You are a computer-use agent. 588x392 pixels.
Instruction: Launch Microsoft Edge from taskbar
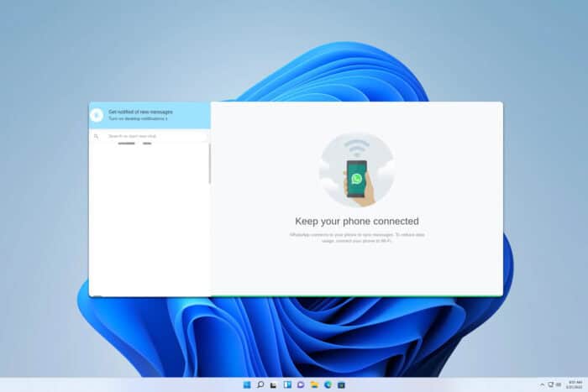(x=328, y=385)
